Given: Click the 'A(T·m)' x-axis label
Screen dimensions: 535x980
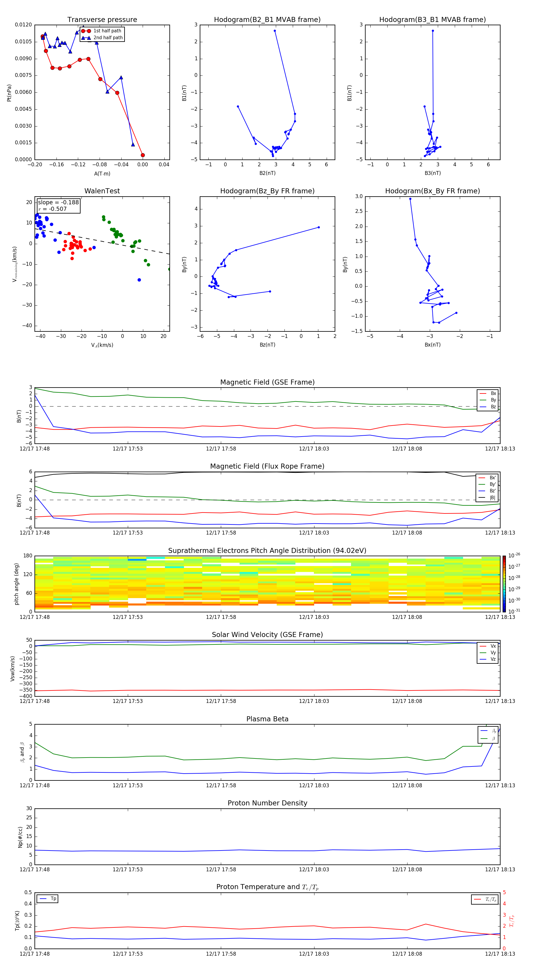Looking at the screenshot, I should pyautogui.click(x=102, y=173).
